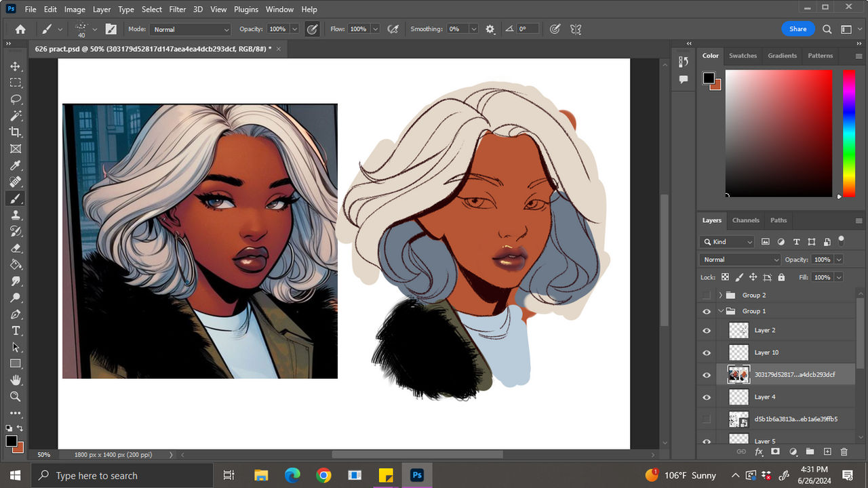Screen dimensions: 868x488
Task: Create new fill or adjustment layer
Action: (x=792, y=451)
